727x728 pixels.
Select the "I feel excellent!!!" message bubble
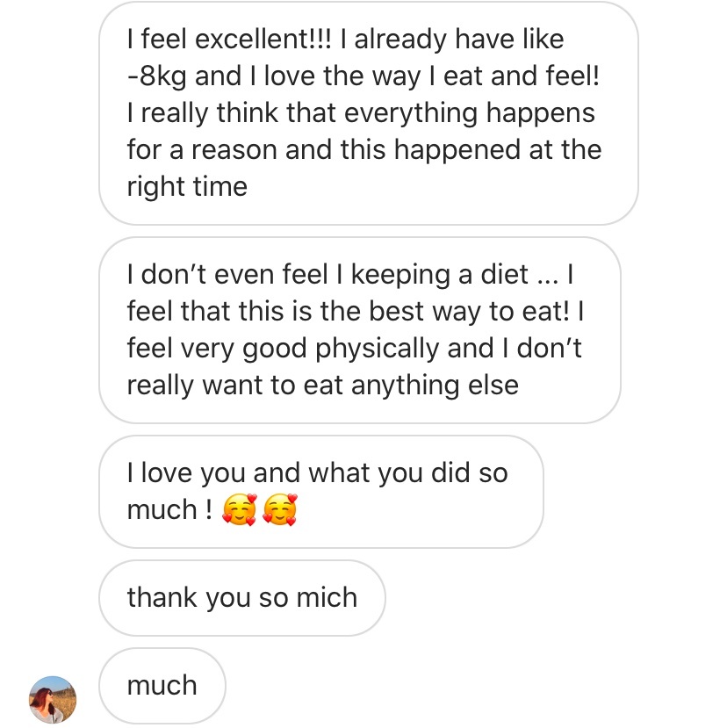368,113
